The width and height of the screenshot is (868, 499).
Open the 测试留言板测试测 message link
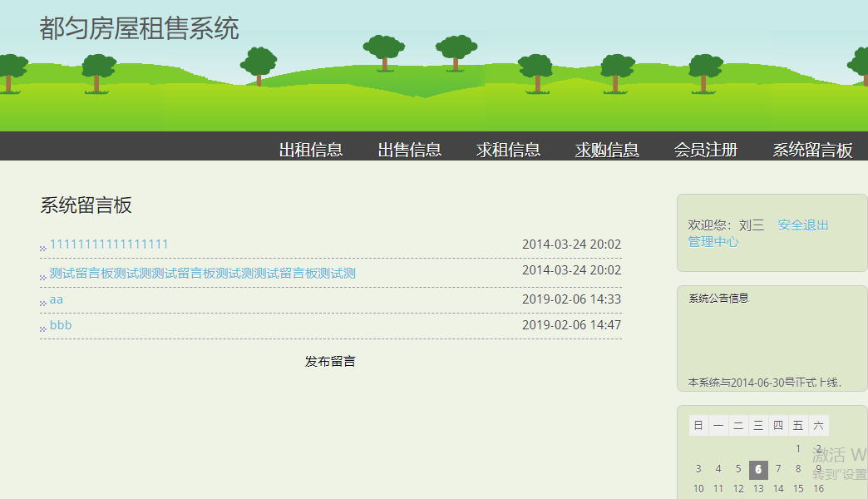(203, 273)
